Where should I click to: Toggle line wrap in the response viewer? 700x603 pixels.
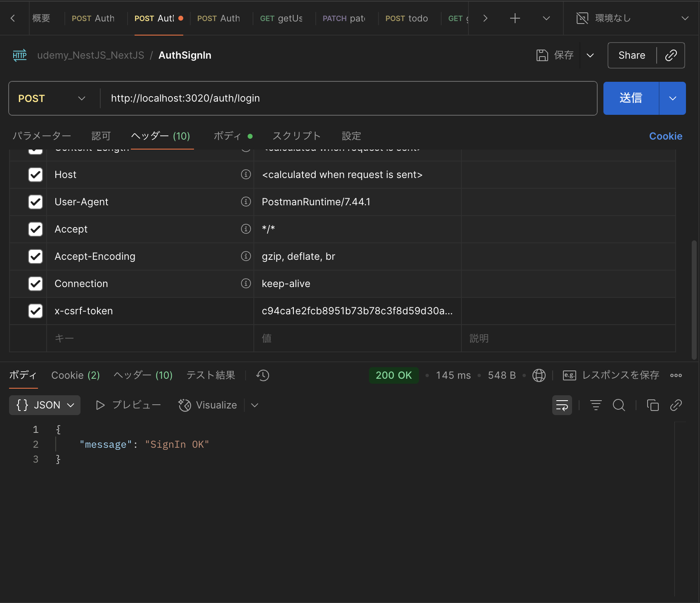click(562, 405)
